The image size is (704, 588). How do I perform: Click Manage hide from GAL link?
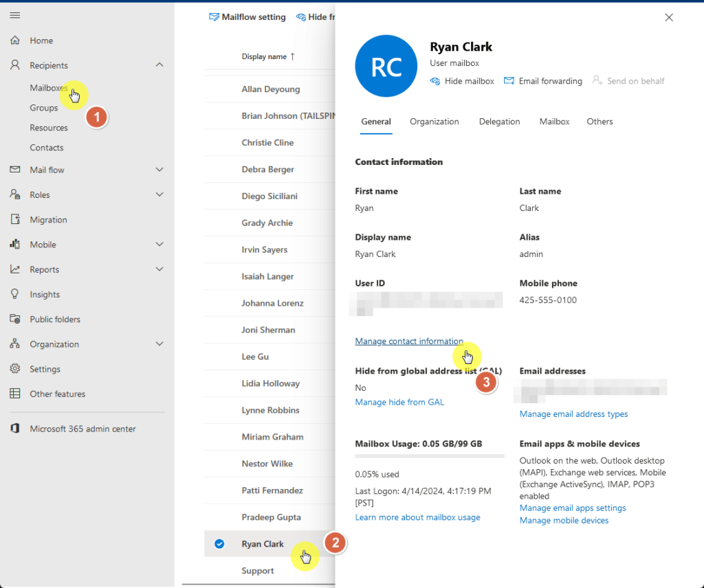coord(399,402)
